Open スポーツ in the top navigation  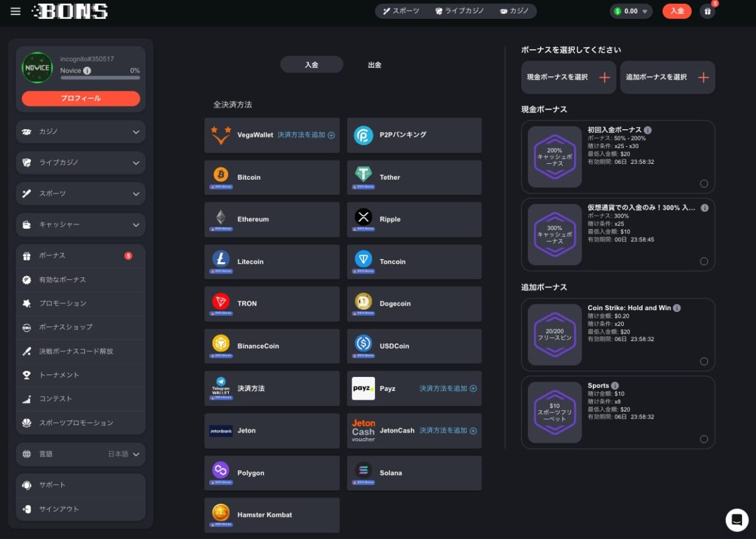click(401, 11)
